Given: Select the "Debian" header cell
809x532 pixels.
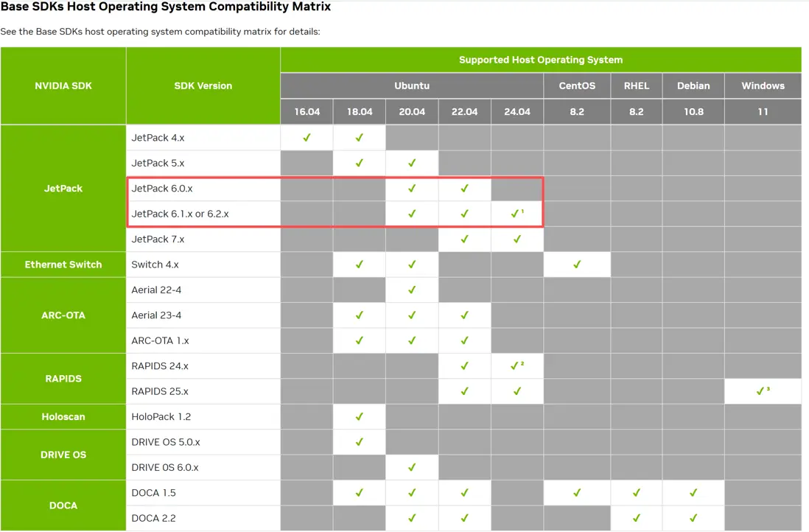Looking at the screenshot, I should pyautogui.click(x=693, y=85).
